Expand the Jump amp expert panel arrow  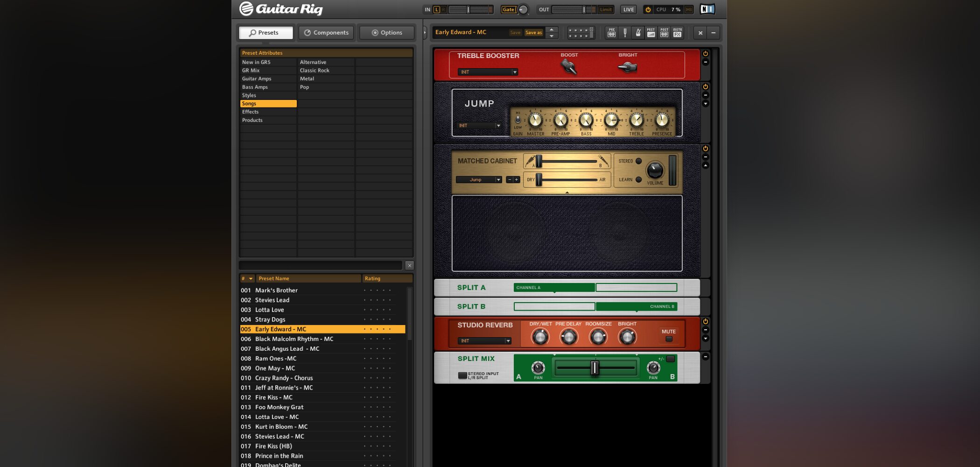(x=706, y=104)
